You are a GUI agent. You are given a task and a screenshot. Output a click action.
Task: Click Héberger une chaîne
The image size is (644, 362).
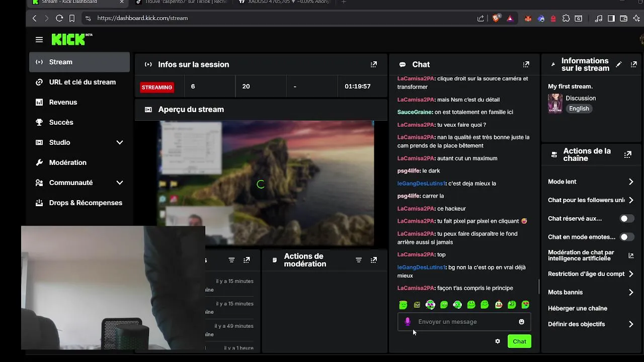tap(578, 308)
